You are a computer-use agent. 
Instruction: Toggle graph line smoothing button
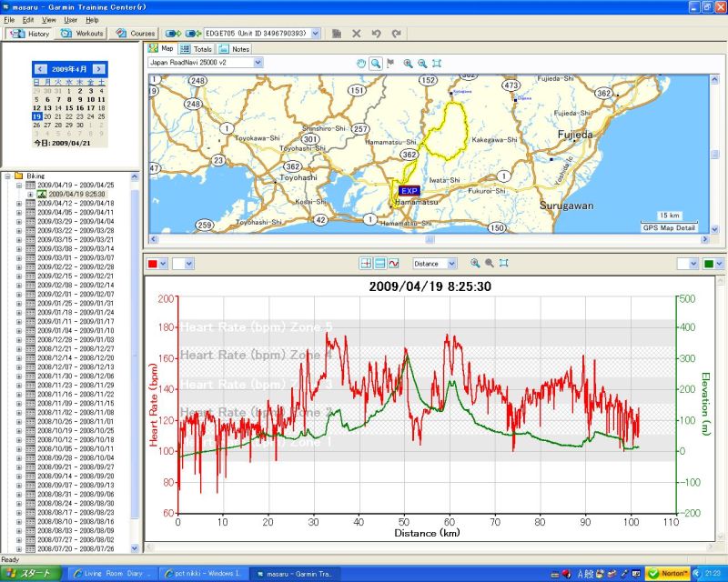point(394,264)
